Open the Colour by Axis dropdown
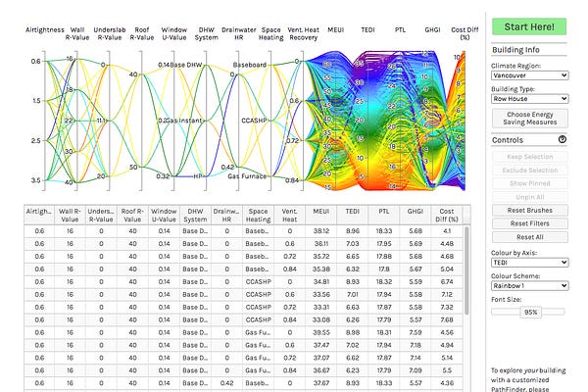588x392 pixels. [x=529, y=263]
